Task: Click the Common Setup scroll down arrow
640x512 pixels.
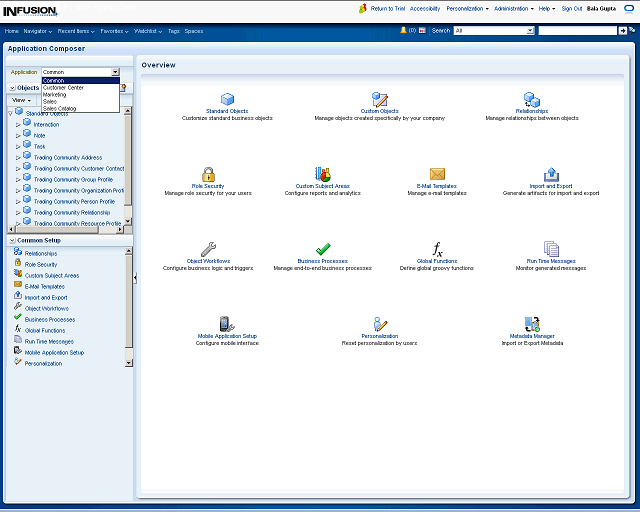Action: pos(129,363)
